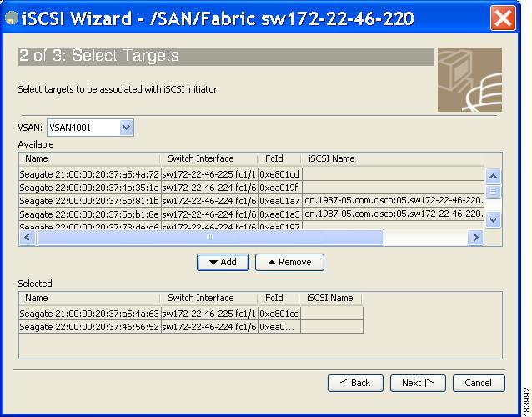Proceed with the Next button
The width and height of the screenshot is (532, 417).
tap(418, 383)
